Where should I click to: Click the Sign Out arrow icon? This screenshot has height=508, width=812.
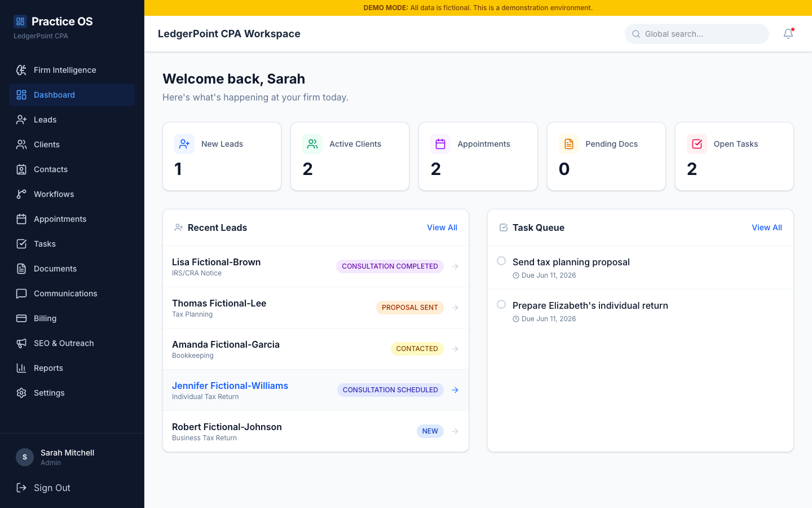point(21,488)
